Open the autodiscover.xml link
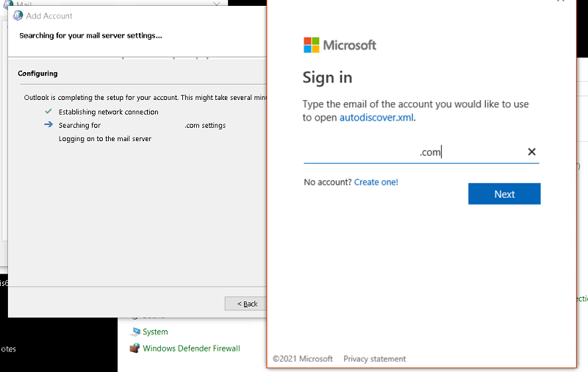 [x=376, y=118]
